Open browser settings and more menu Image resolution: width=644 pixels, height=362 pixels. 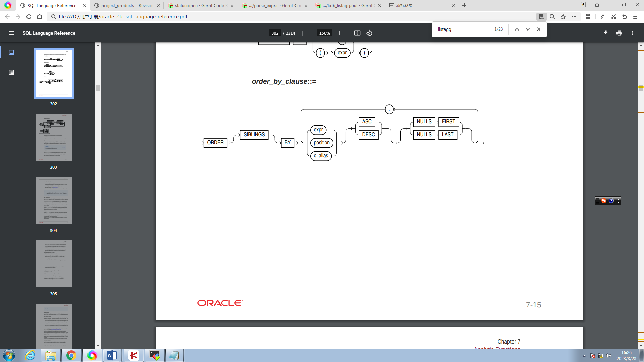pos(635,17)
